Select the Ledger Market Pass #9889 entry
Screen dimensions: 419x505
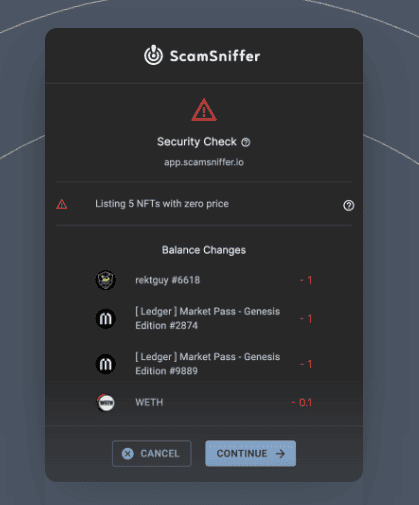207,364
